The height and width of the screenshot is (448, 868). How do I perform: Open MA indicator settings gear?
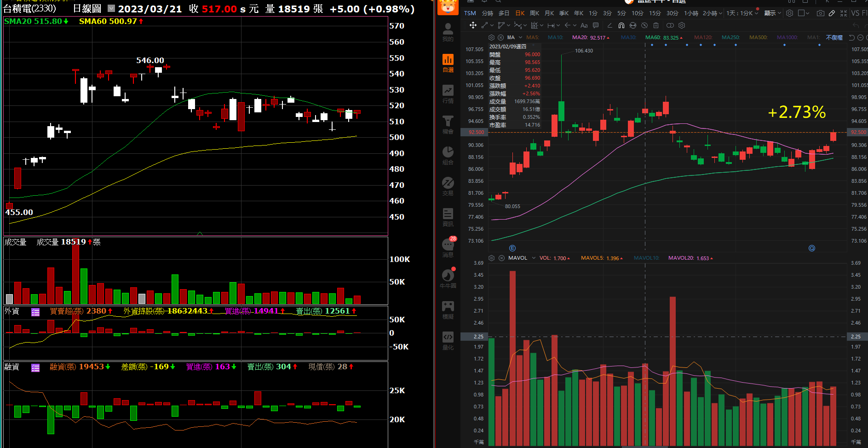(491, 37)
